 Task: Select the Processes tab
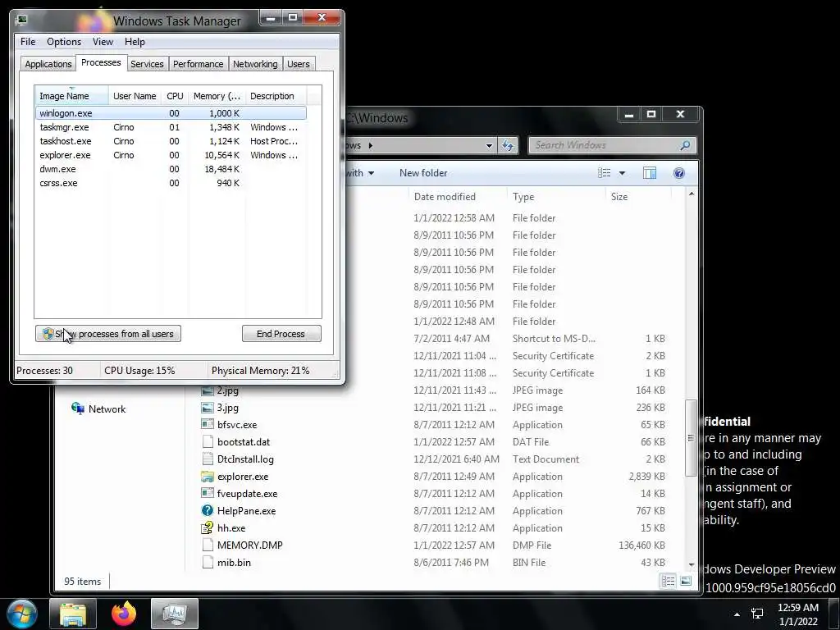tap(101, 62)
